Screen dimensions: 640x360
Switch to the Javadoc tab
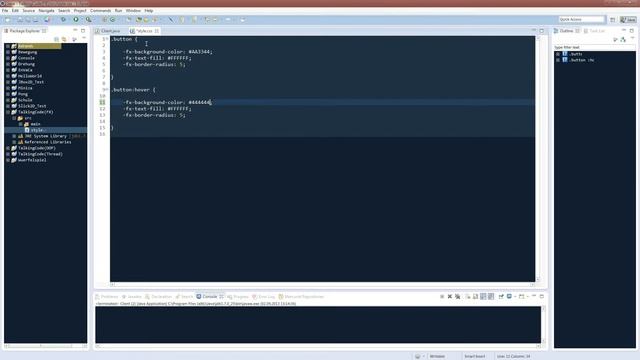(x=132, y=297)
